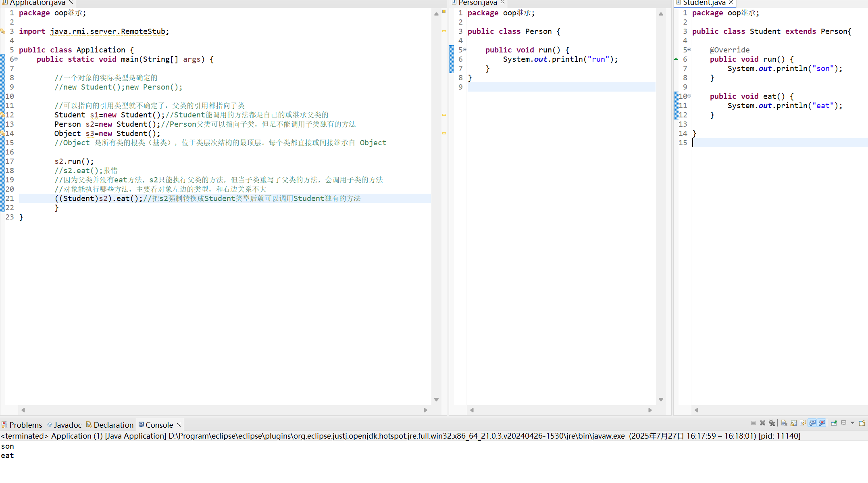Click the Declaration view icon
This screenshot has width=868, height=483.
coord(89,424)
